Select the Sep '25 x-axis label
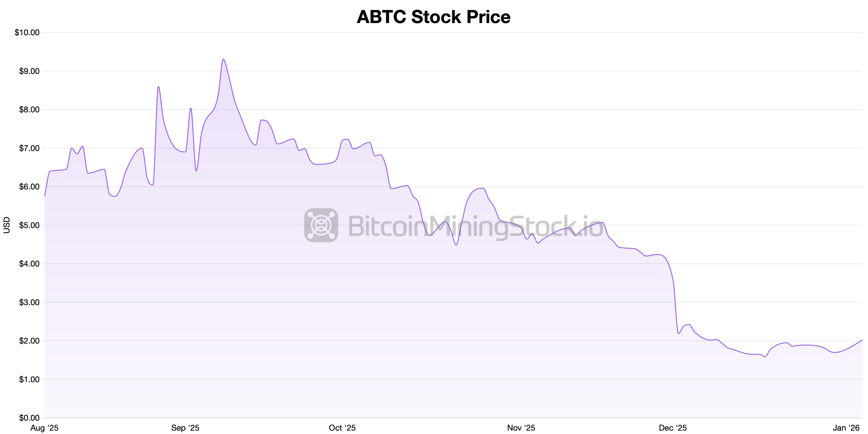This screenshot has height=434, width=868. pos(185,428)
